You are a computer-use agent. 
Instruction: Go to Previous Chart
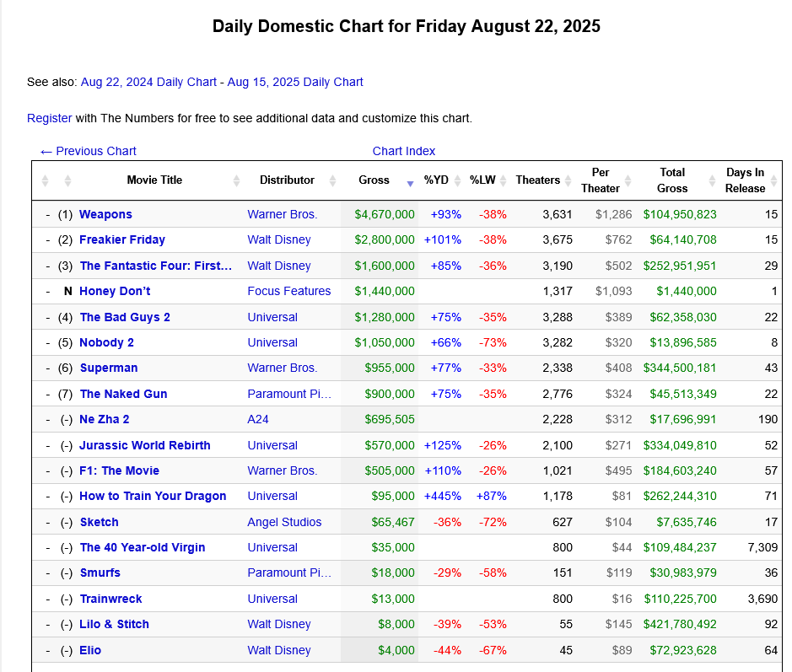pos(89,151)
